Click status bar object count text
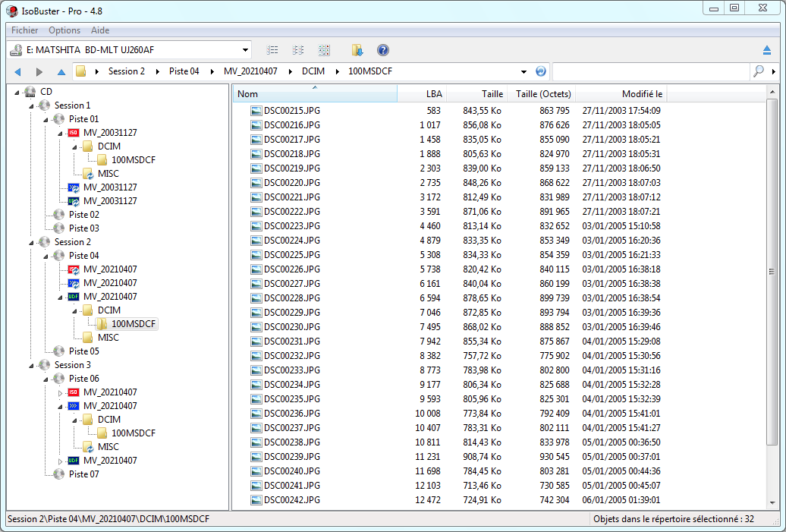This screenshot has width=786, height=532. 673,519
